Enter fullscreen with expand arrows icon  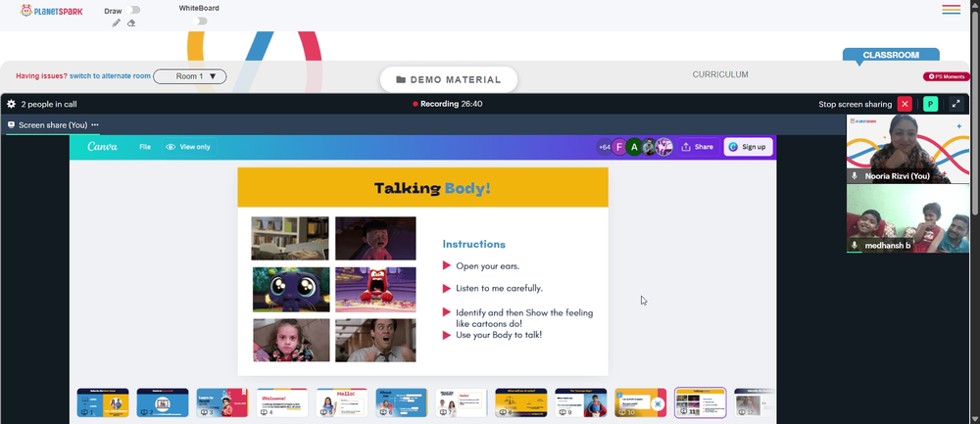point(955,104)
